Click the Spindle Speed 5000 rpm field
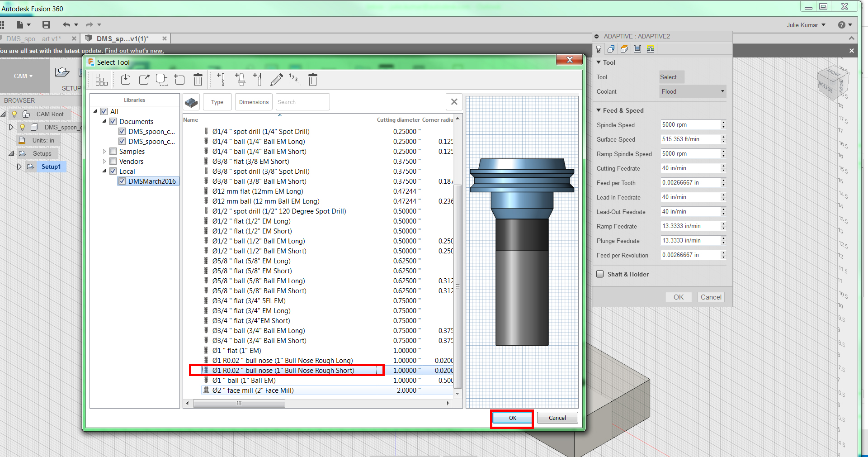This screenshot has width=868, height=457. point(690,125)
